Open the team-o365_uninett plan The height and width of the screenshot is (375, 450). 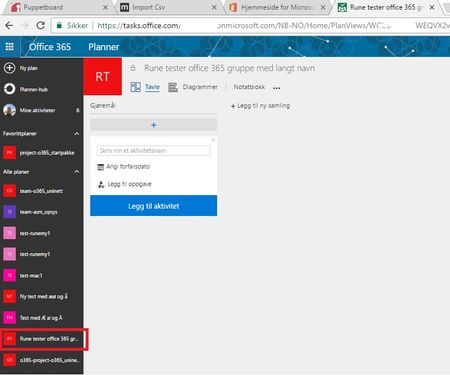pos(41,191)
